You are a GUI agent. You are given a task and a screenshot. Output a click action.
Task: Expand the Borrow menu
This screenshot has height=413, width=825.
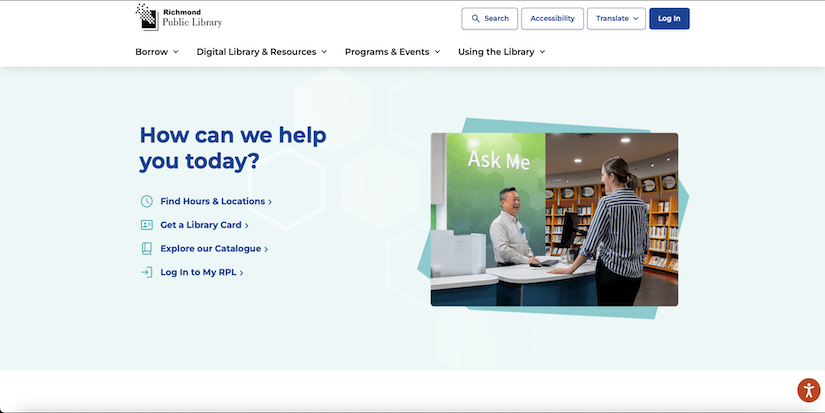tap(157, 52)
